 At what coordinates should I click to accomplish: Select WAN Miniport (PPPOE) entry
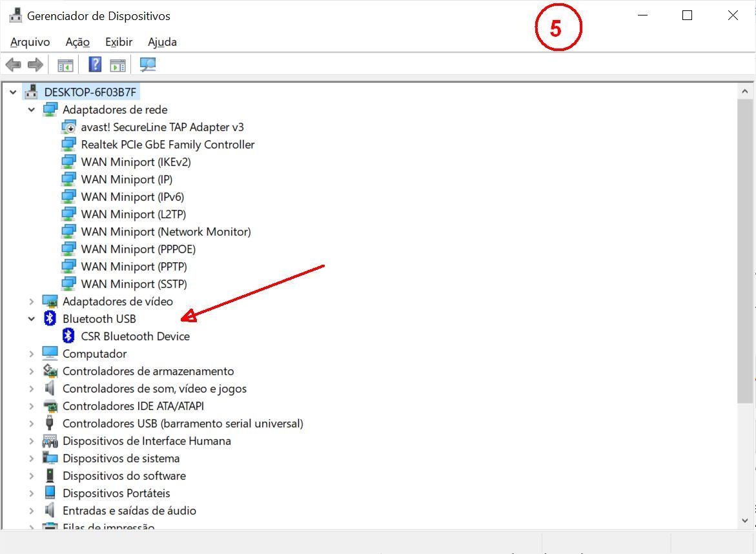point(138,249)
